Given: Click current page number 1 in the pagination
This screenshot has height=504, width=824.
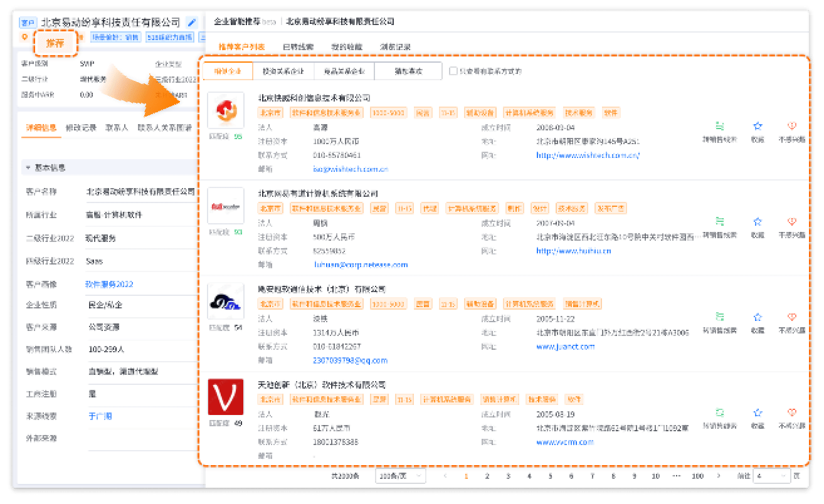Looking at the screenshot, I should (x=466, y=476).
